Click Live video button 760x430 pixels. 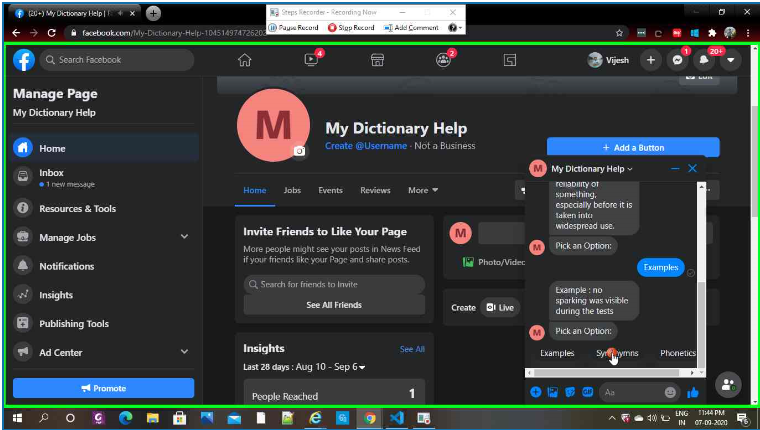point(500,307)
